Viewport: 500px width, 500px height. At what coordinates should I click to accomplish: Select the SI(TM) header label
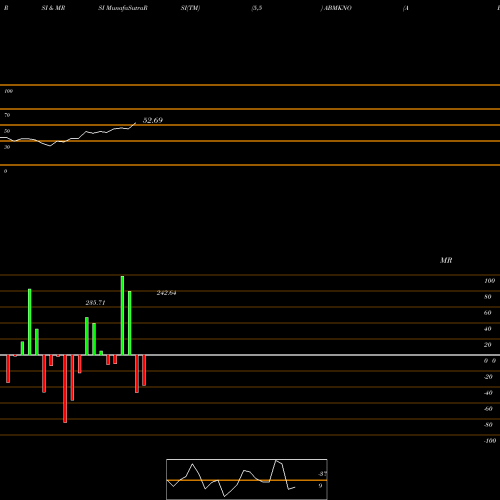tap(190, 8)
